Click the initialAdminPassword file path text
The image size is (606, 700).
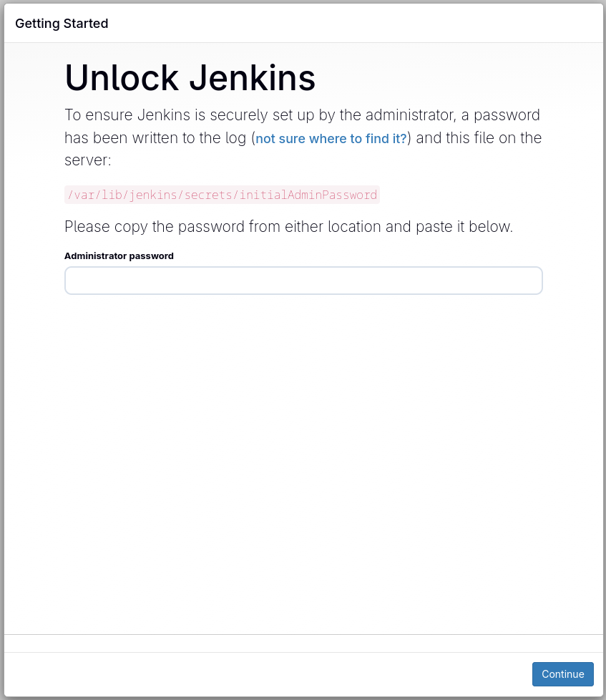pos(222,195)
